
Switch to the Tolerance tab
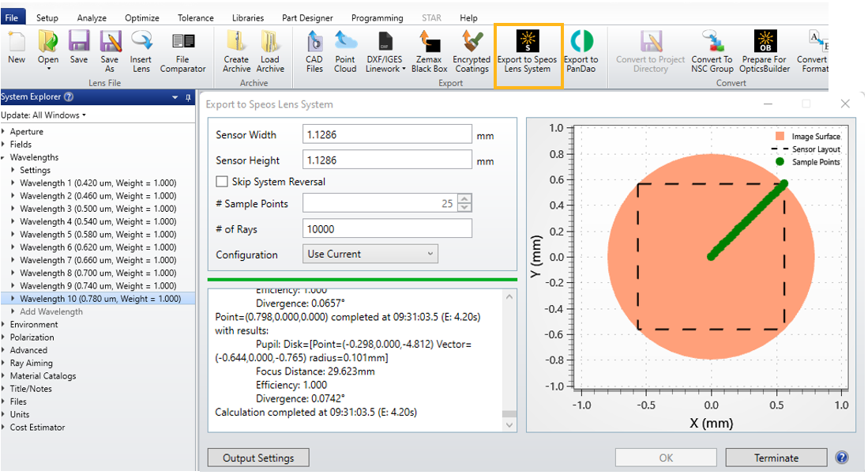pos(195,17)
